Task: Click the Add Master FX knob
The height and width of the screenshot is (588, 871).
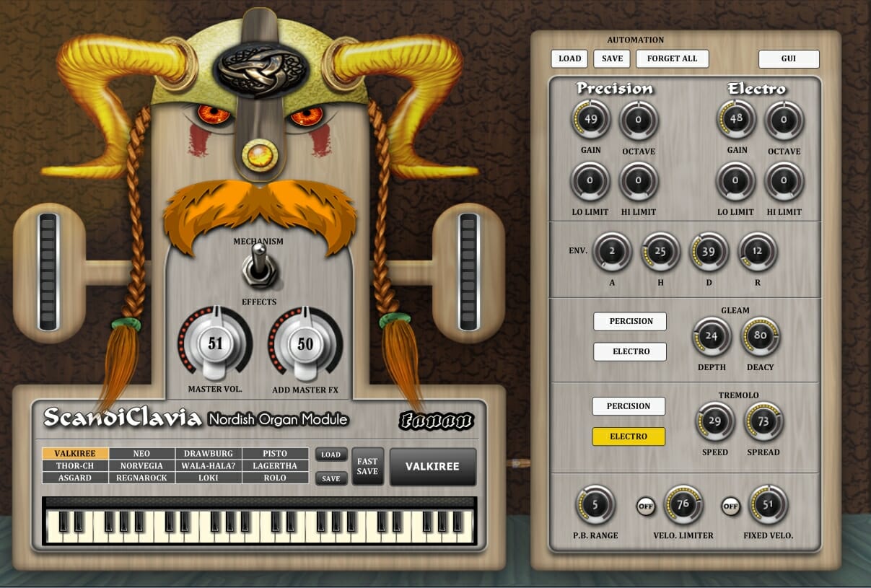Action: tap(305, 344)
